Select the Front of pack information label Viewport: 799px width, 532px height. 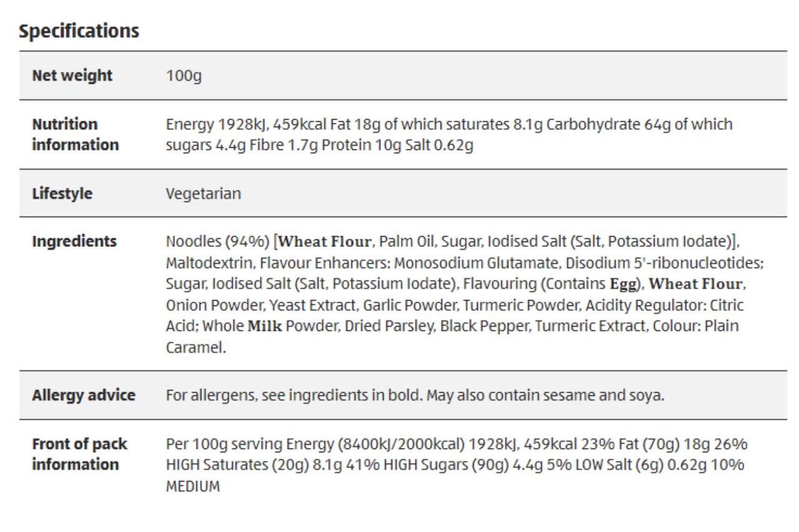pos(79,454)
